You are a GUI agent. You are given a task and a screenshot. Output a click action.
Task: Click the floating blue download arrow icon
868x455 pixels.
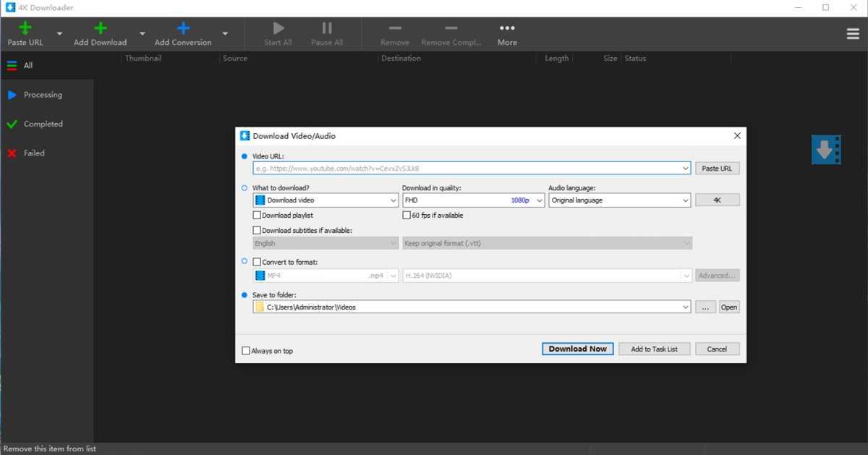826,150
